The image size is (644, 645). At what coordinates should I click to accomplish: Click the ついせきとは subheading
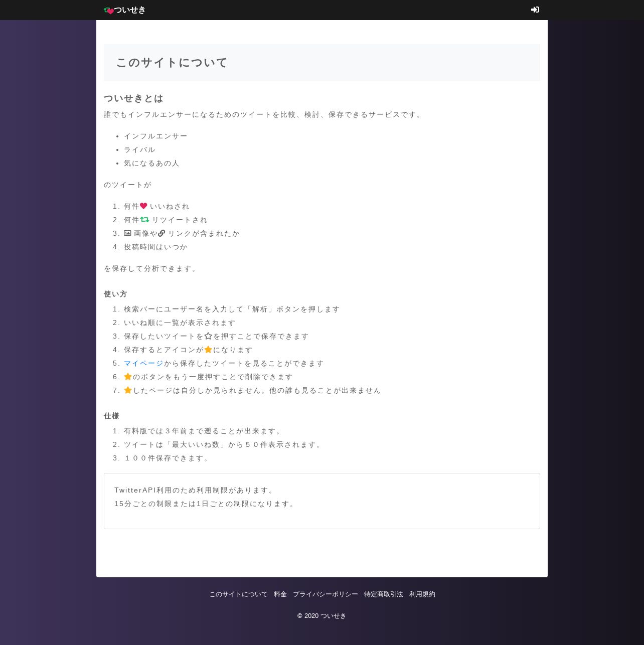(134, 98)
